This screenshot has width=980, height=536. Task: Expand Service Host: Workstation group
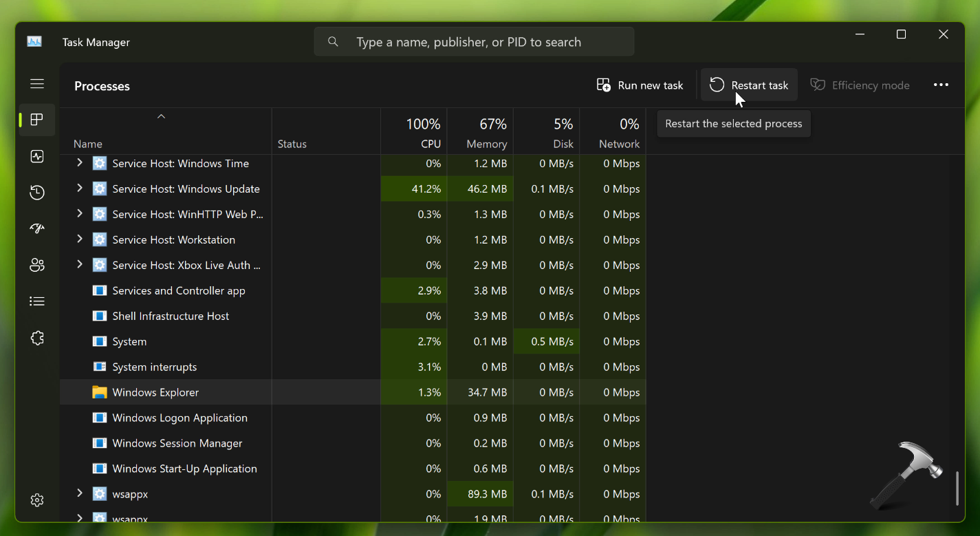click(80, 239)
